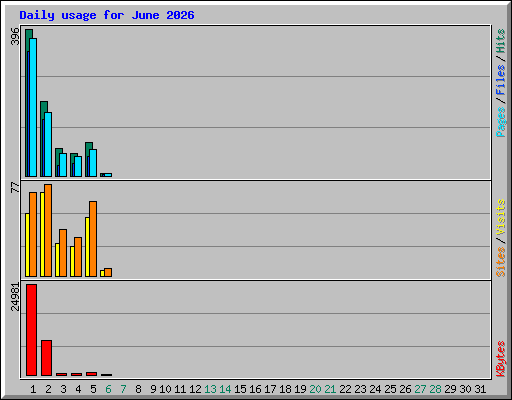Image resolution: width=512 pixels, height=400 pixels.
Task: Click day label 26 on the x-axis
Action: point(405,389)
